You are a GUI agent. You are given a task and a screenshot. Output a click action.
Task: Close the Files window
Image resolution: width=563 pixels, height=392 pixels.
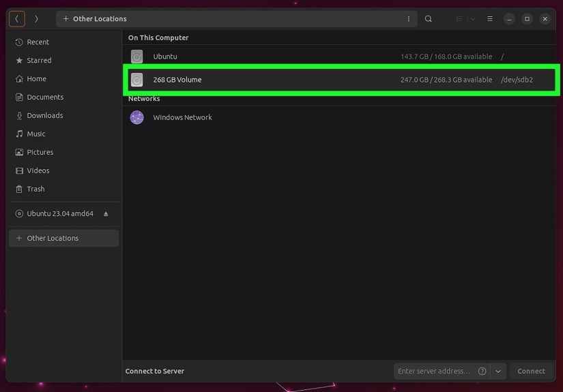coord(545,18)
